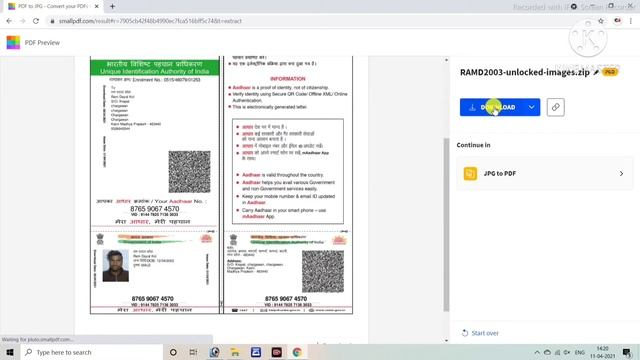Click the site lock icon
The width and height of the screenshot is (640, 360).
pyautogui.click(x=52, y=21)
